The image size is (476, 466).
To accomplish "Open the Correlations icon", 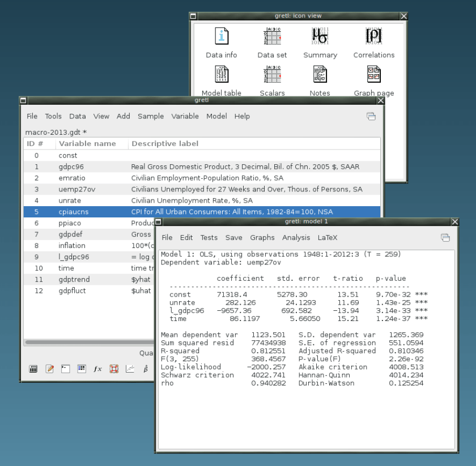I will pyautogui.click(x=373, y=36).
